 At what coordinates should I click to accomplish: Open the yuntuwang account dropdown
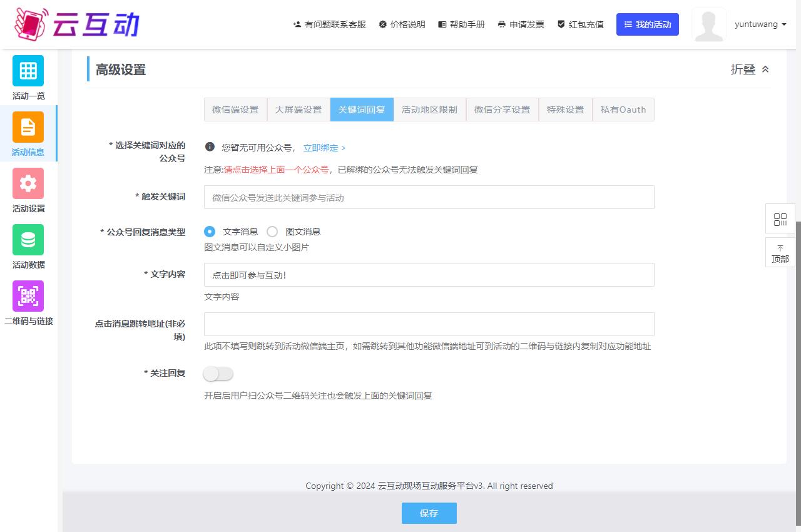pyautogui.click(x=760, y=24)
